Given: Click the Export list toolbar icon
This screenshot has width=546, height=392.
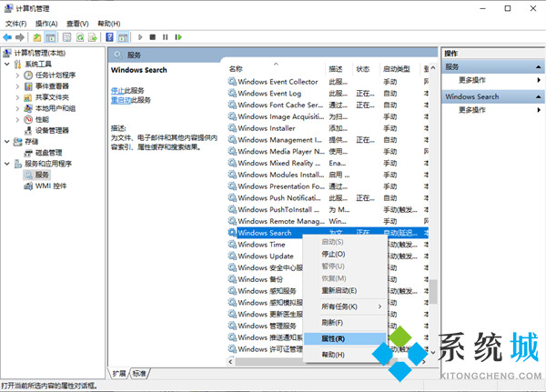Looking at the screenshot, I should [93, 37].
